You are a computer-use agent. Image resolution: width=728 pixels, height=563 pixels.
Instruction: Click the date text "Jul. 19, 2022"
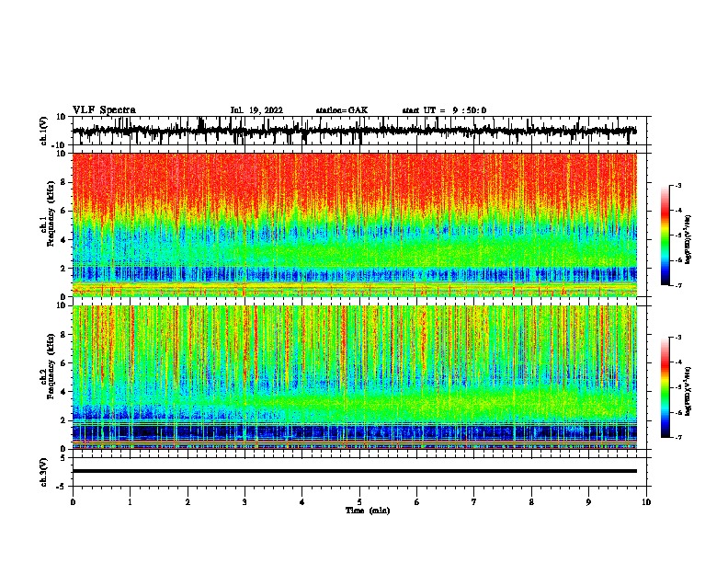click(256, 110)
